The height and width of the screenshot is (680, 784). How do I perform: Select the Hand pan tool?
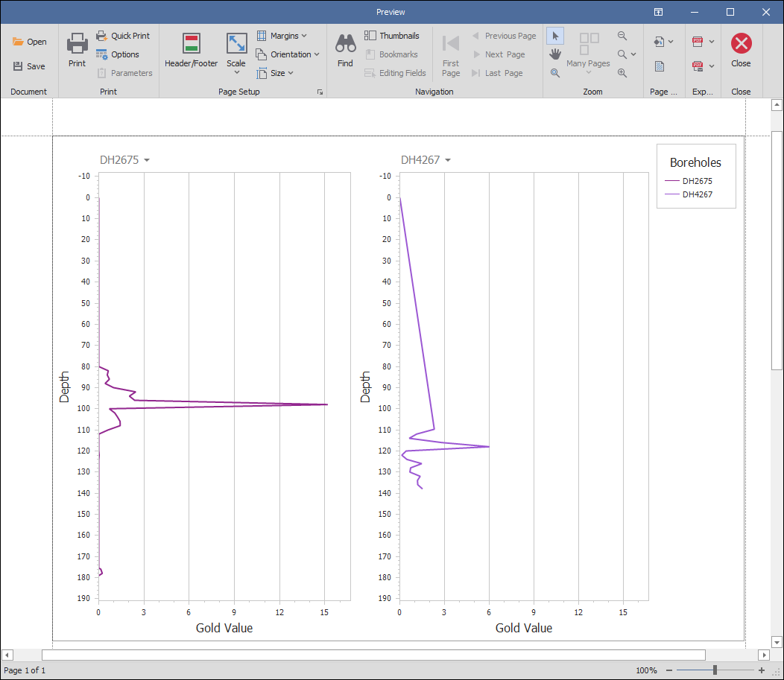tap(555, 54)
